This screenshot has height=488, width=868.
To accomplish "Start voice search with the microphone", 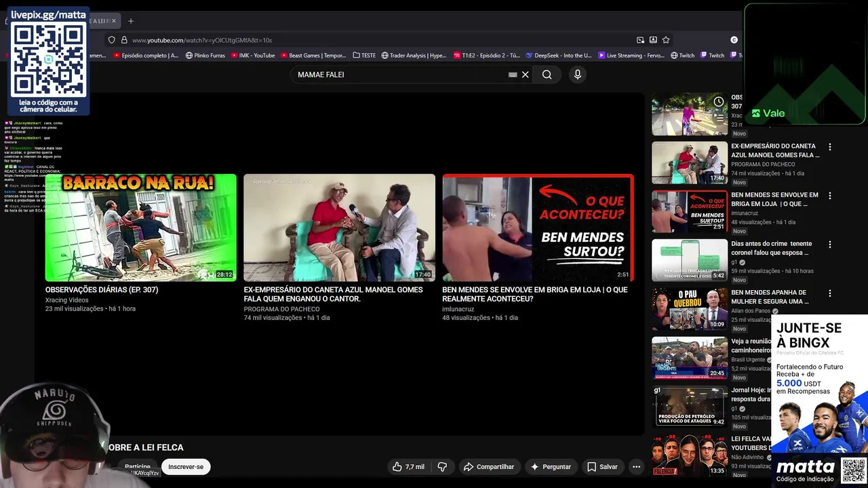I will [x=577, y=75].
